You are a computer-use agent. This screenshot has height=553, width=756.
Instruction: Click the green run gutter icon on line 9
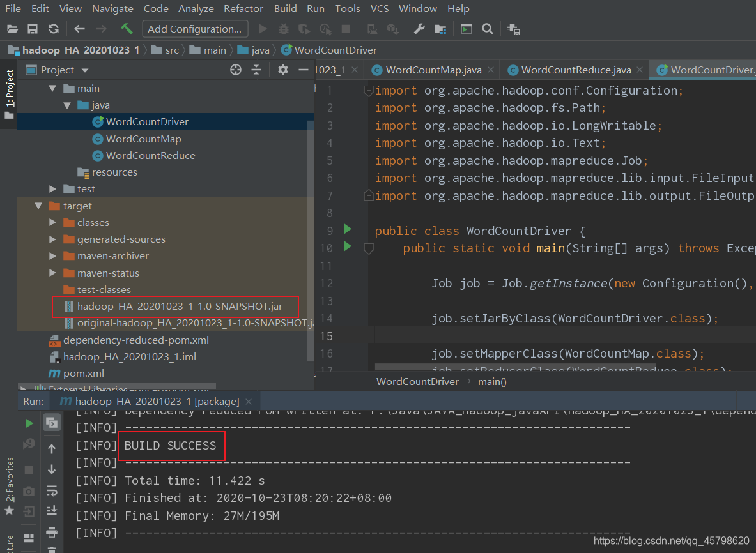(347, 229)
